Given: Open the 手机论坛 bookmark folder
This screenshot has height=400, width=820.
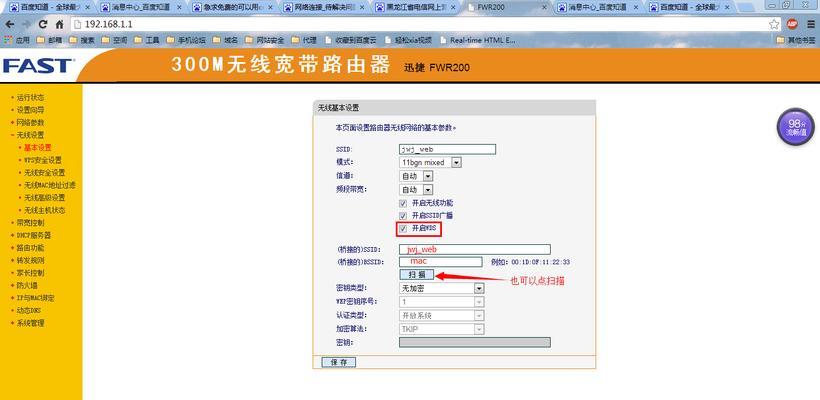Looking at the screenshot, I should coord(186,40).
